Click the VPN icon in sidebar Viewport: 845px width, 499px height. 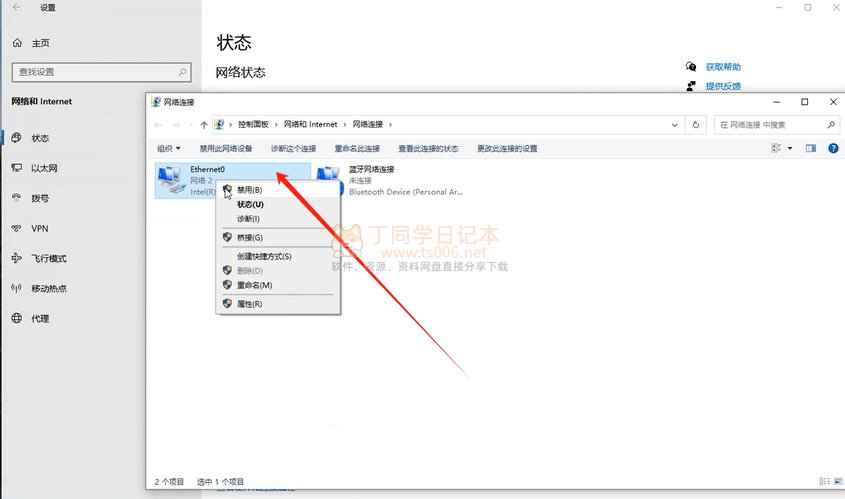pyautogui.click(x=17, y=228)
